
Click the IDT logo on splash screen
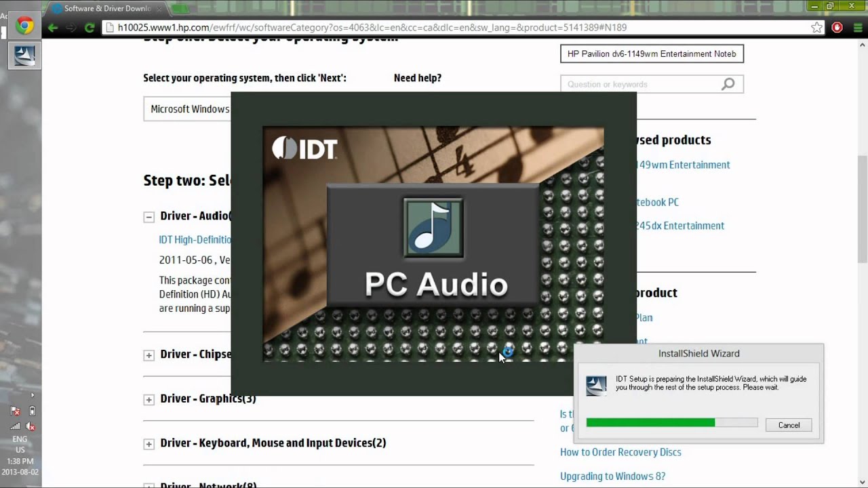coord(304,148)
